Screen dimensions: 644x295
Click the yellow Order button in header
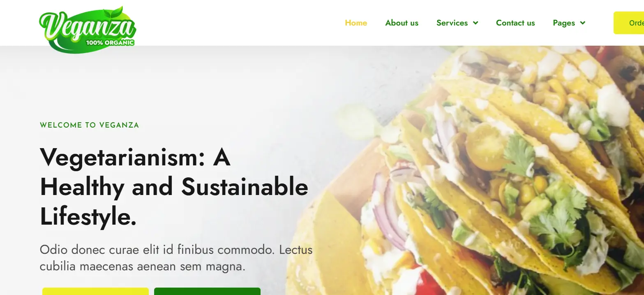pyautogui.click(x=629, y=23)
